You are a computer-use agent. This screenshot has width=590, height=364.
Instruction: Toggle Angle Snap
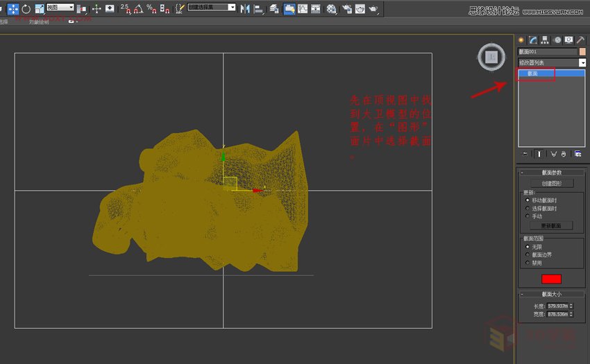(138, 8)
